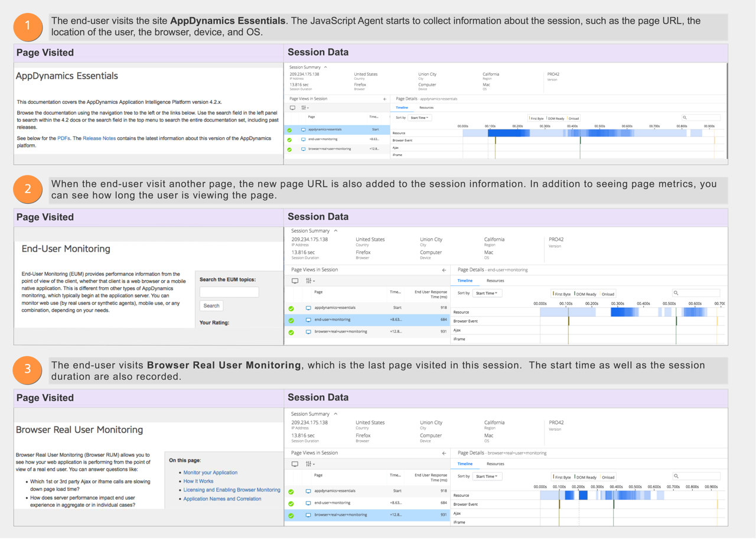Open the Monitor your Application link

point(210,473)
